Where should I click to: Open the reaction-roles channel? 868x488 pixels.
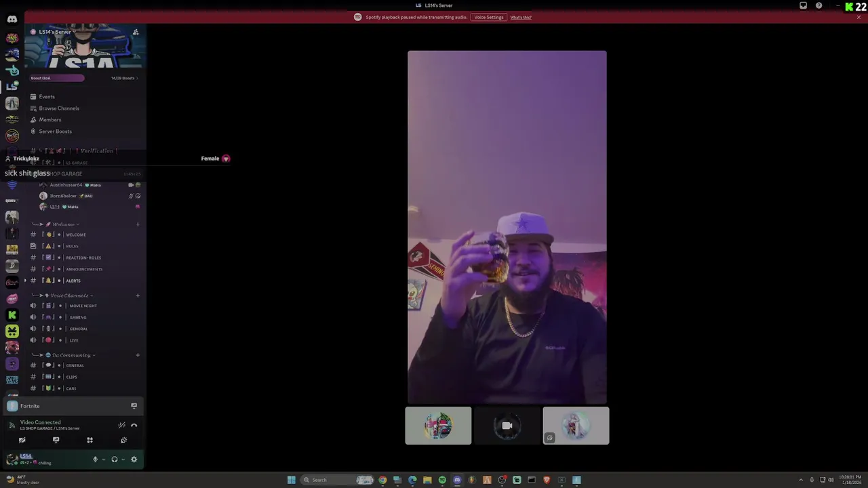point(85,258)
